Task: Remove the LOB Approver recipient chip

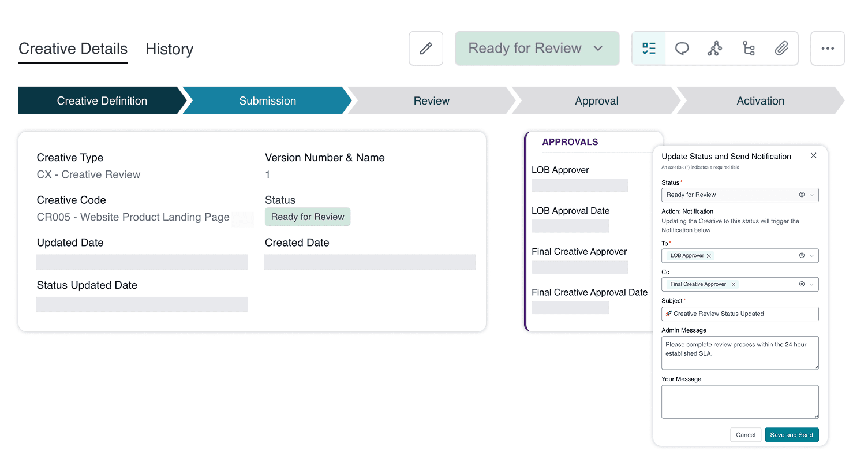Action: pyautogui.click(x=708, y=255)
